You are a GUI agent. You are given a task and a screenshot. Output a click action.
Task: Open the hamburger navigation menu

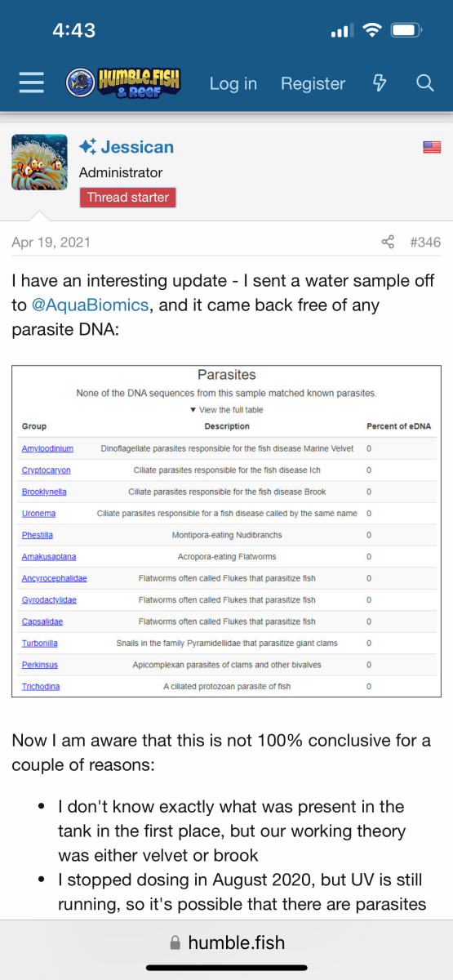(31, 83)
